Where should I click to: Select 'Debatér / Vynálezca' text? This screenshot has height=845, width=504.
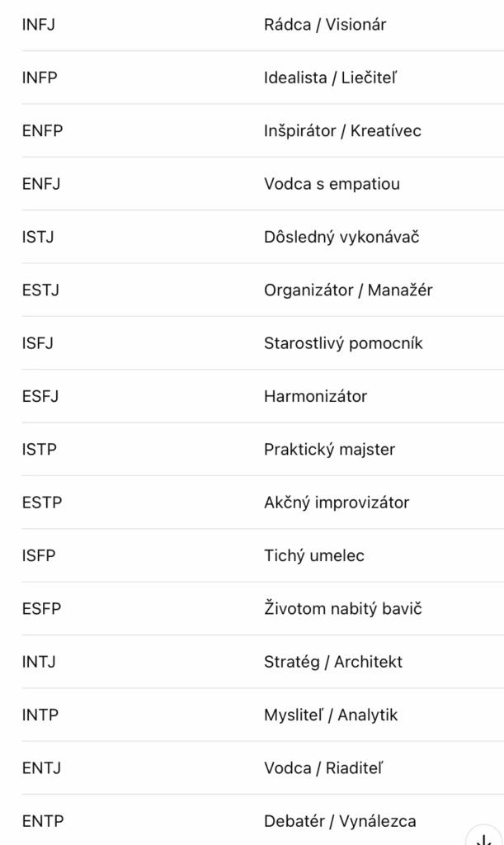click(x=340, y=821)
